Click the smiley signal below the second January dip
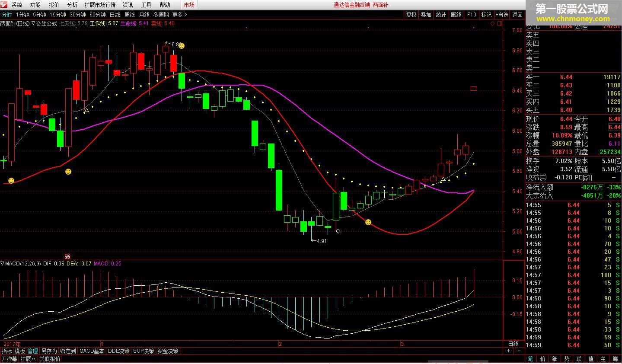The image size is (622, 364). [68, 172]
